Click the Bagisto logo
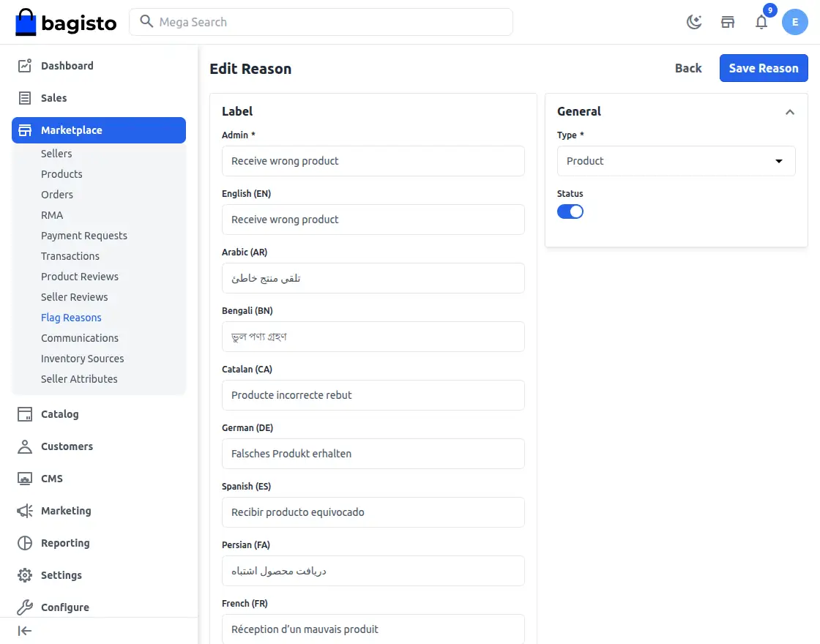 [x=66, y=22]
